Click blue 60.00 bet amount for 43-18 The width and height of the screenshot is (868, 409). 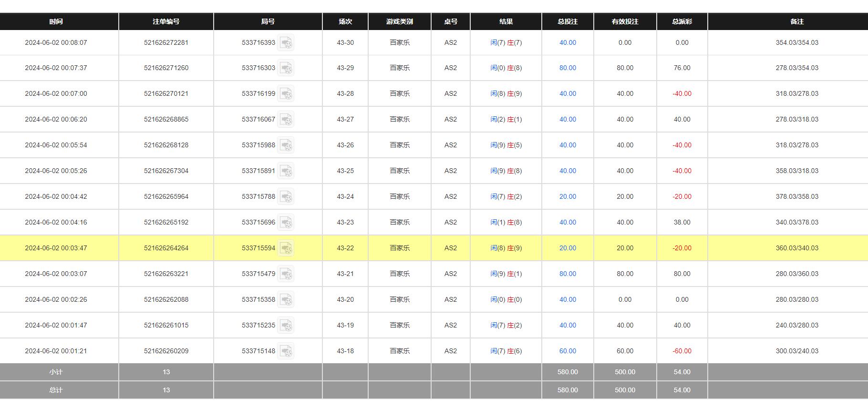pos(568,351)
